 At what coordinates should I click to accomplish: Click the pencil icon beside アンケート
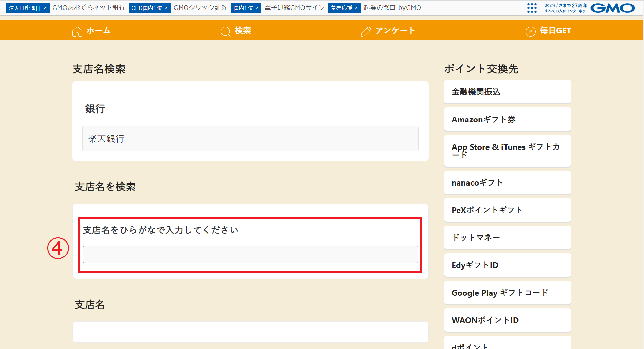click(366, 31)
